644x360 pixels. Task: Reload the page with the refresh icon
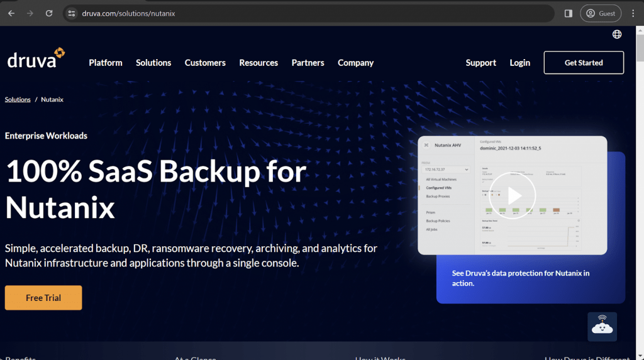coord(49,14)
